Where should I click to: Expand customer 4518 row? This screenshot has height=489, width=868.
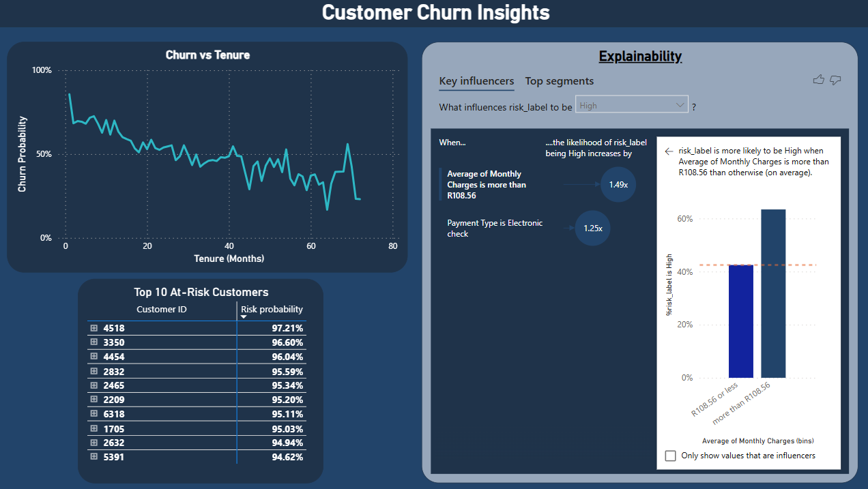coord(94,328)
